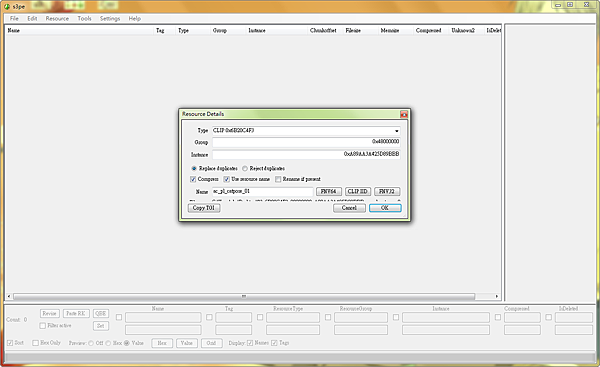The width and height of the screenshot is (600, 367).
Task: Maximize the s3pe window
Action: (570, 5)
